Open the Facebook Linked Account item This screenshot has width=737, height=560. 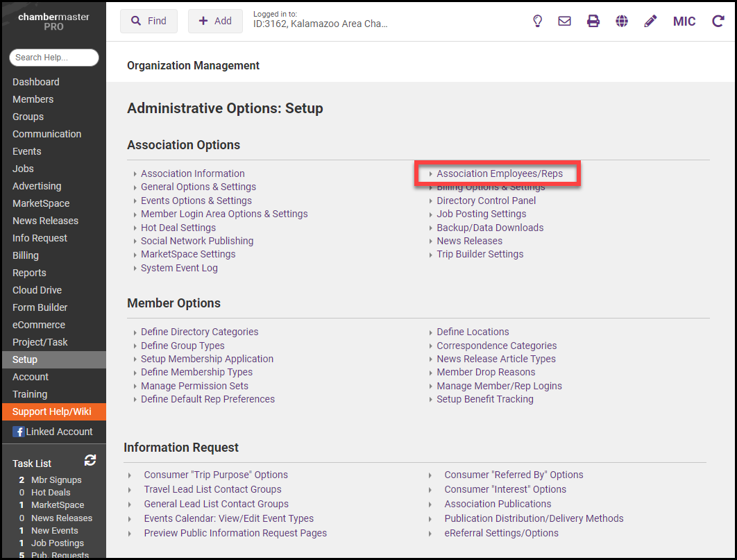tap(53, 432)
